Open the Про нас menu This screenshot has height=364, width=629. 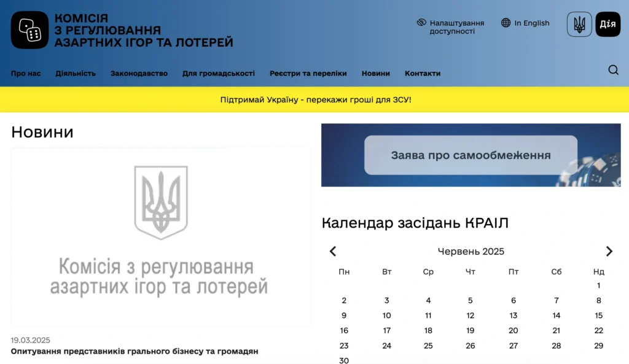[x=26, y=74]
